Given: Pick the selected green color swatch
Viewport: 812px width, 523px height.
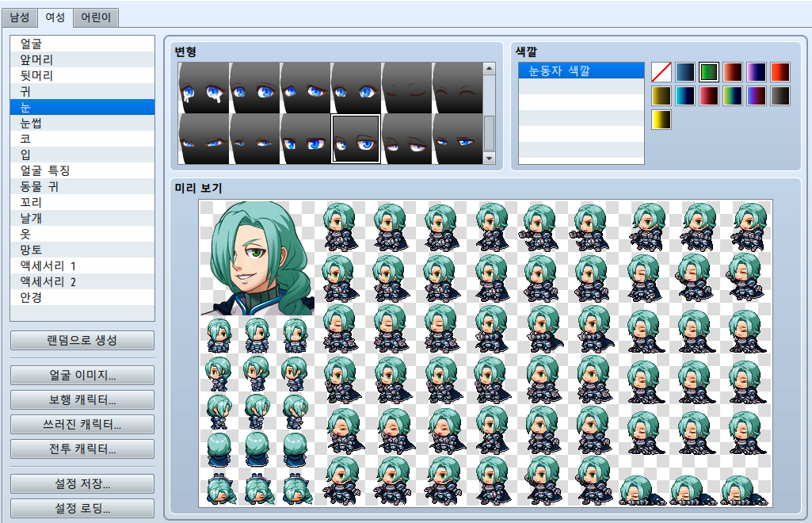Looking at the screenshot, I should click(x=709, y=72).
